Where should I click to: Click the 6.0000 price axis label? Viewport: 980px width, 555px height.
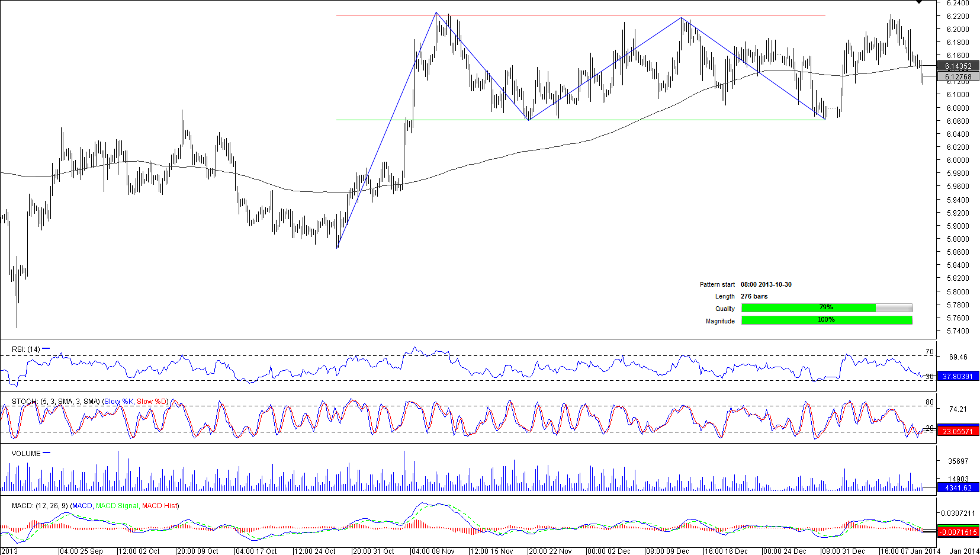pyautogui.click(x=958, y=161)
